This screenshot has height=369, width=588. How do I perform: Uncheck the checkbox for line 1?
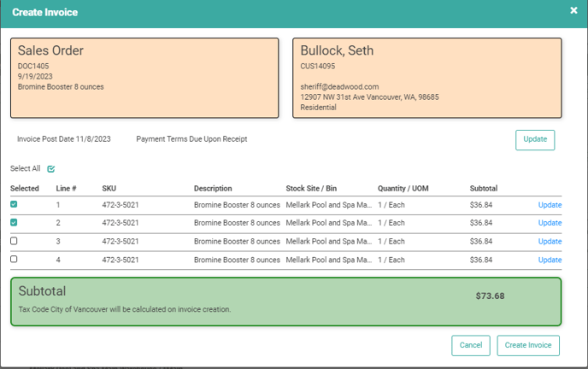click(14, 205)
